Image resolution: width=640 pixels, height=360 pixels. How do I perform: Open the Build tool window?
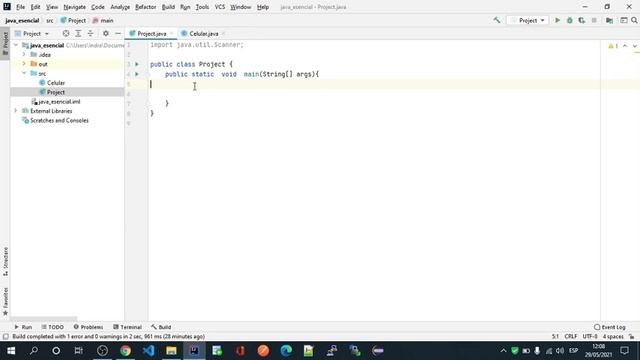(161, 327)
